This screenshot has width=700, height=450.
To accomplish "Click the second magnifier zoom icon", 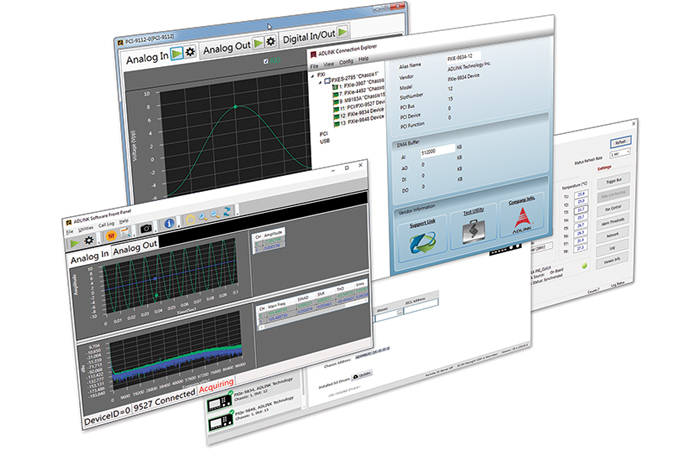I will click(215, 214).
